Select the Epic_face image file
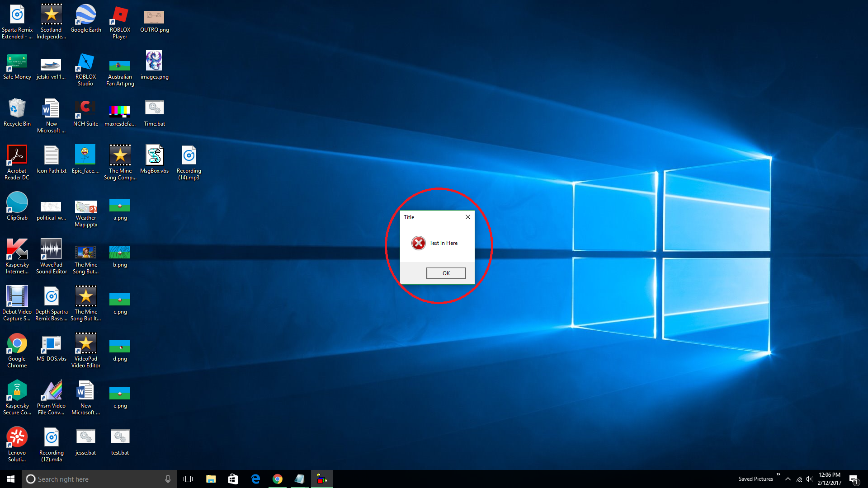The height and width of the screenshot is (488, 868). [x=86, y=160]
